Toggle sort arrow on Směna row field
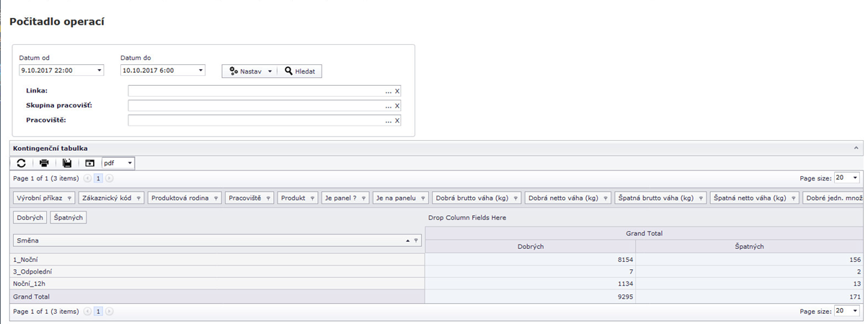Viewport: 868px width, 324px height. click(x=407, y=240)
